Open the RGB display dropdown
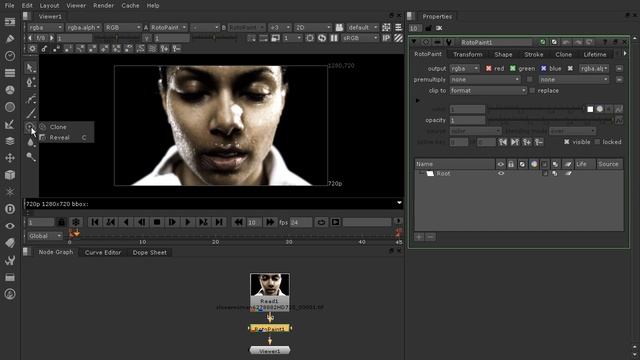The height and width of the screenshot is (360, 640). pyautogui.click(x=122, y=27)
